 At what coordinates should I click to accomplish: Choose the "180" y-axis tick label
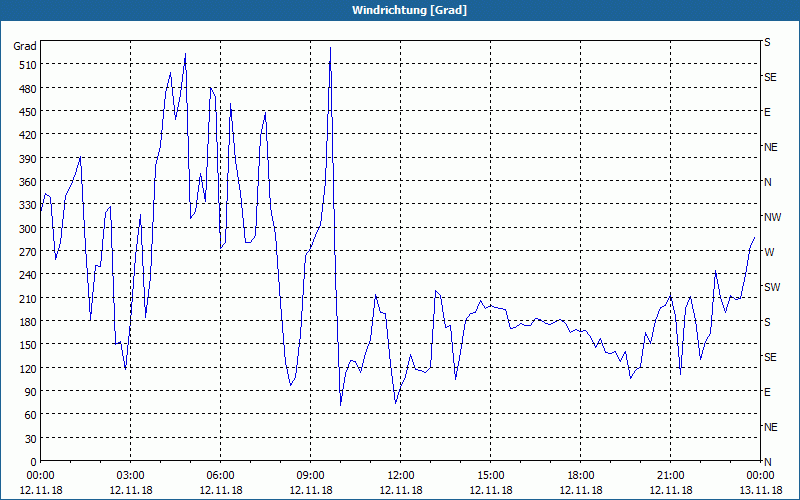28,322
